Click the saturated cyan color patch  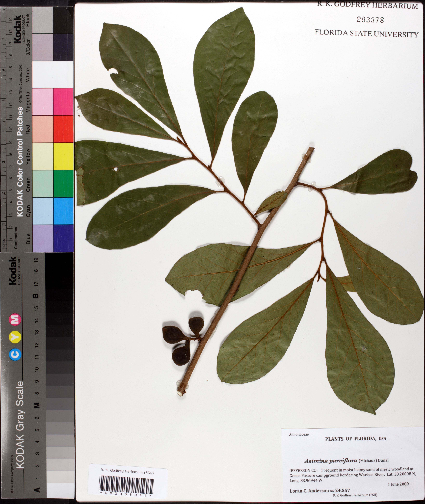coord(63,211)
